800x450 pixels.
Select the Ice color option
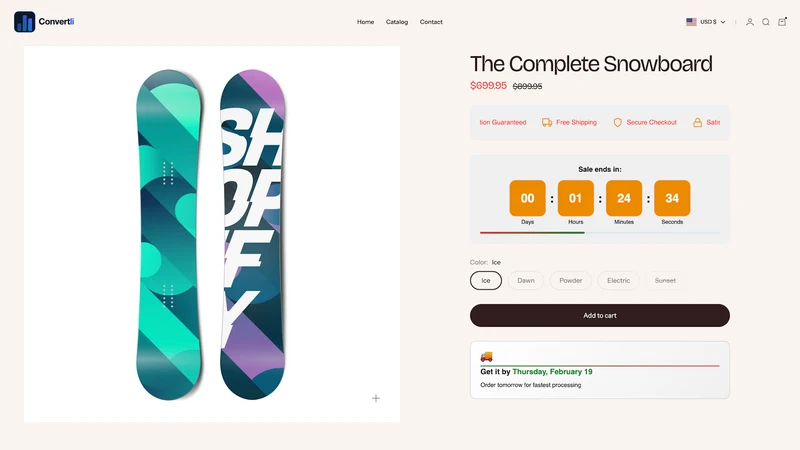click(486, 281)
